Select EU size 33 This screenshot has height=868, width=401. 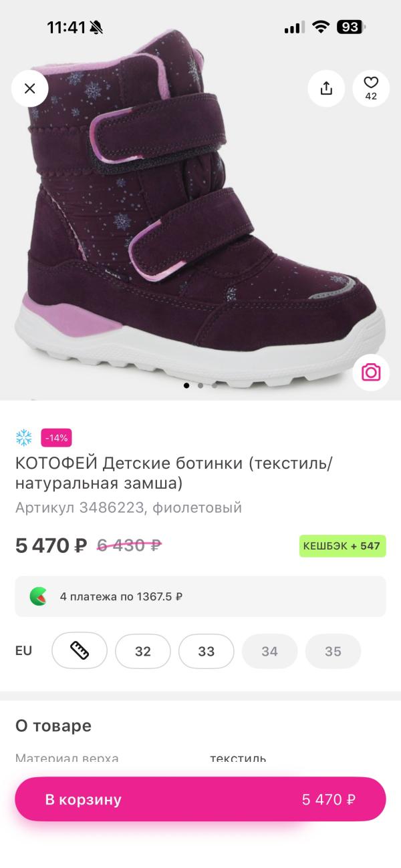coord(207,651)
